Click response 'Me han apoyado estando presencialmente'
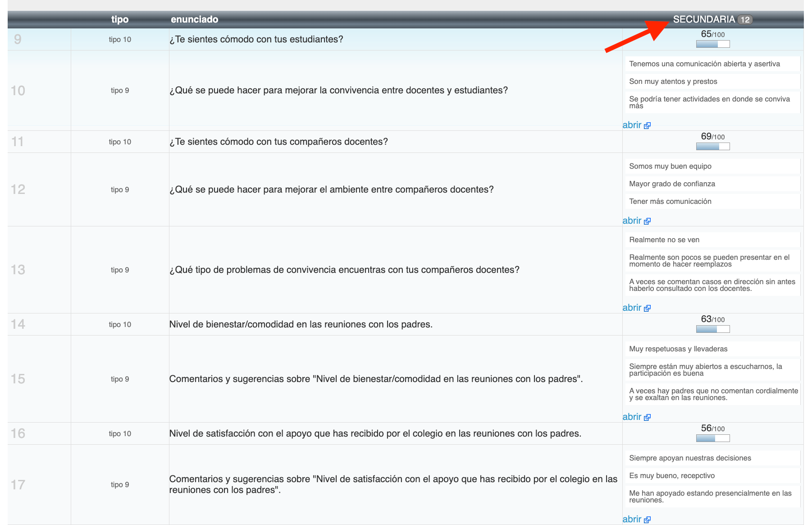This screenshot has width=812, height=525. point(712,497)
